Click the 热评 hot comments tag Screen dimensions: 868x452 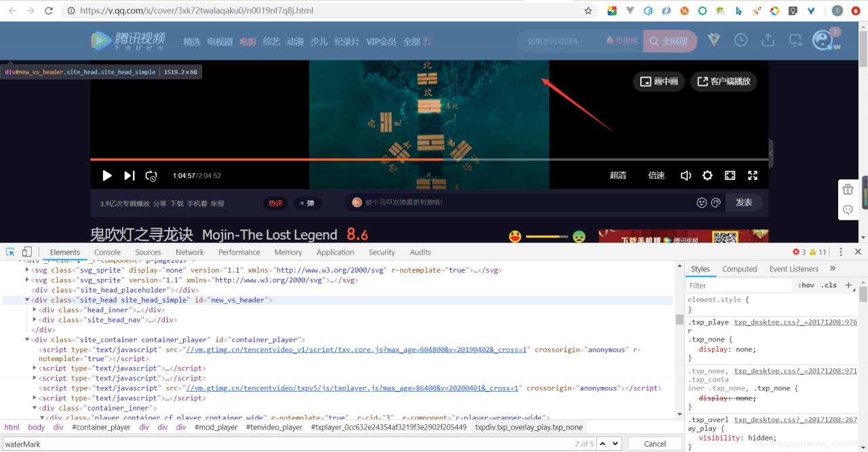(275, 203)
